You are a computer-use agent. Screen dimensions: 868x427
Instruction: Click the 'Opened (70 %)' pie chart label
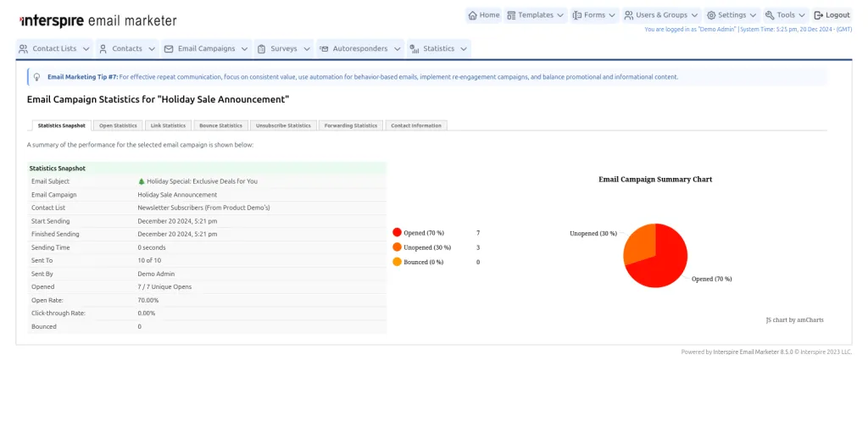pos(712,280)
